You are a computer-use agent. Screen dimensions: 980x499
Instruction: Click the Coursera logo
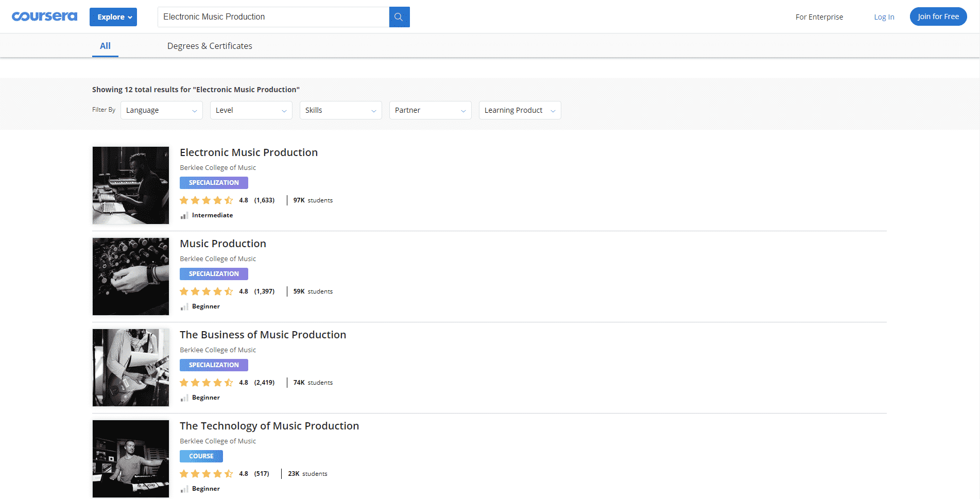45,16
